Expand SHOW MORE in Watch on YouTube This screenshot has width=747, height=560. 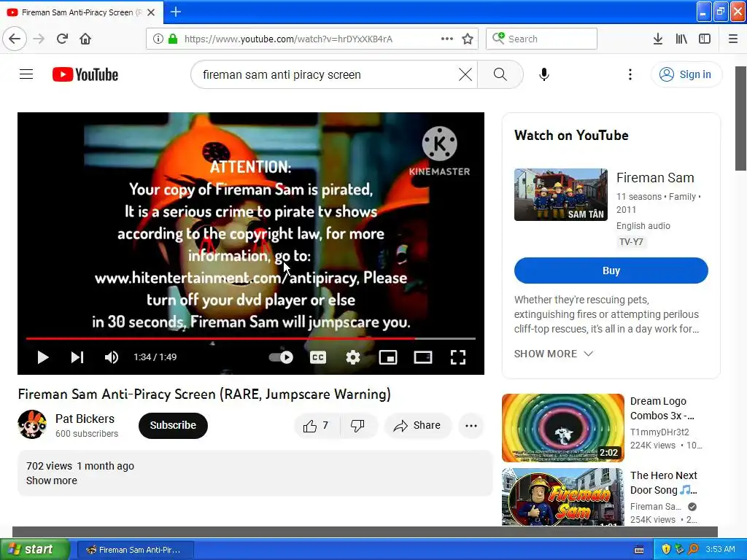click(554, 354)
